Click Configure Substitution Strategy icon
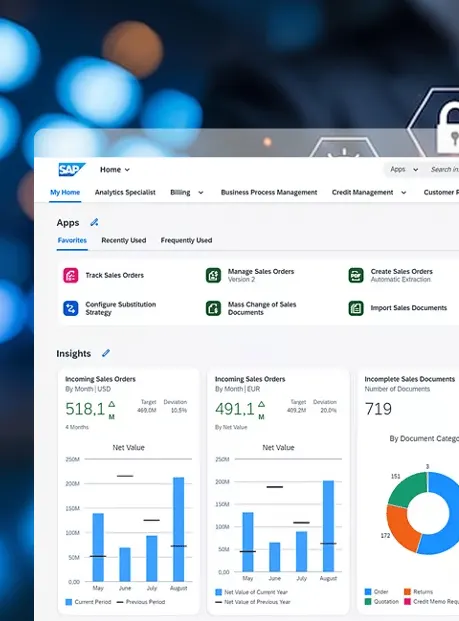The width and height of the screenshot is (459, 621). [x=71, y=308]
